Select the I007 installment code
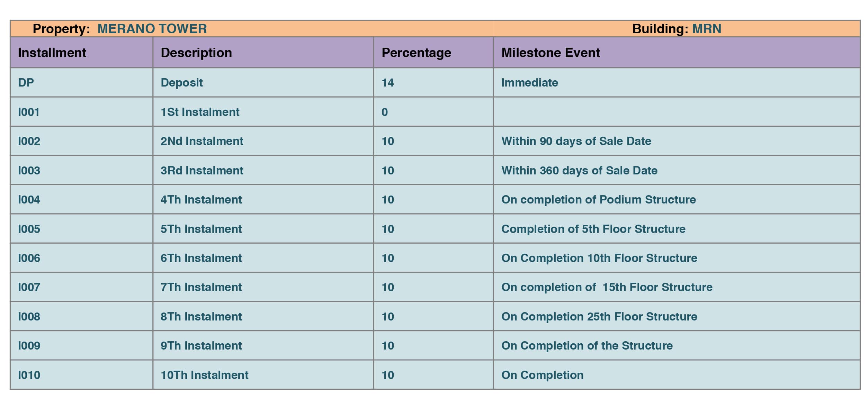This screenshot has height=407, width=868. click(x=29, y=287)
